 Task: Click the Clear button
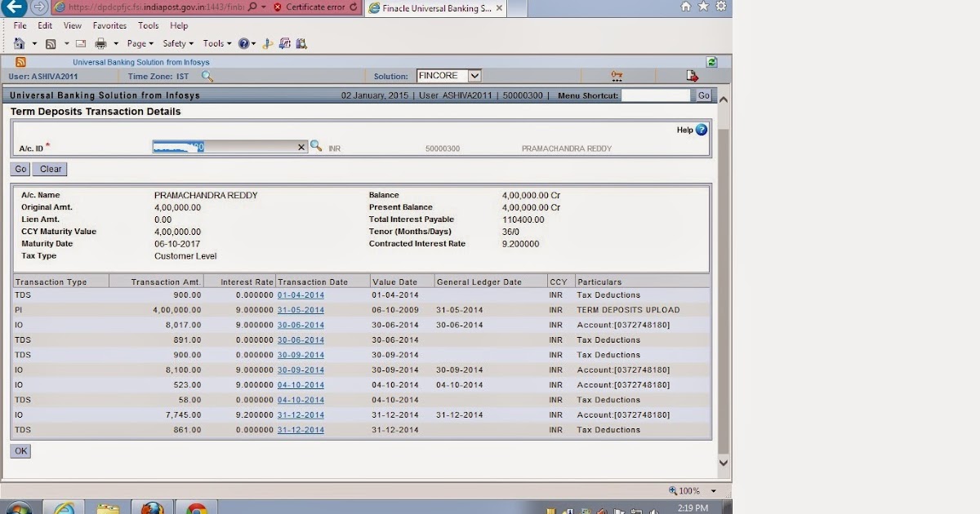(50, 169)
